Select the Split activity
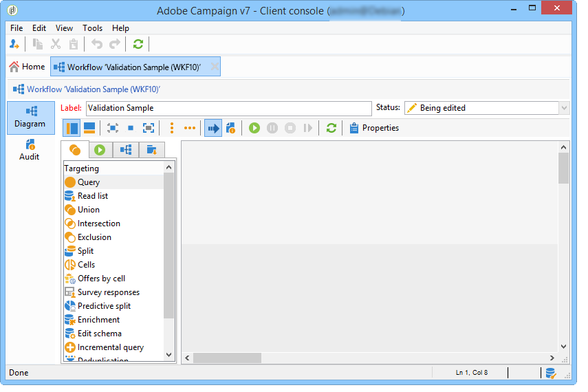 (x=114, y=251)
